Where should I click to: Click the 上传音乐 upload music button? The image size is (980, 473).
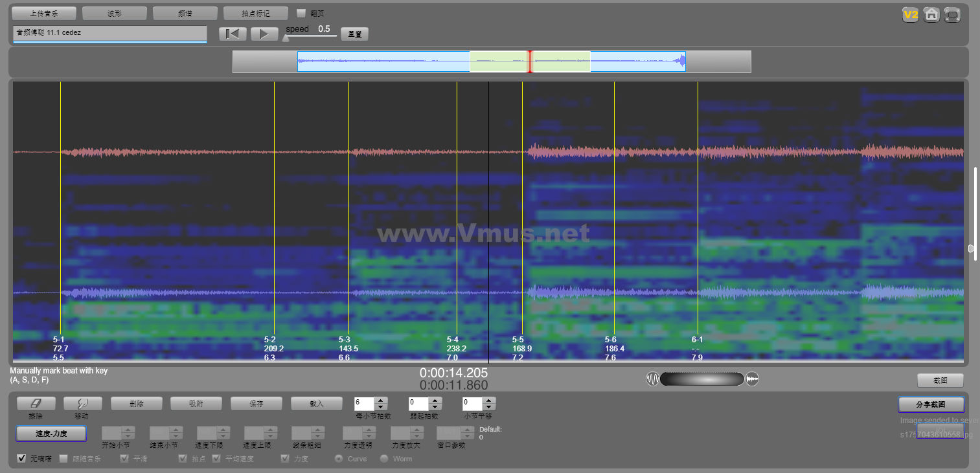coord(44,14)
